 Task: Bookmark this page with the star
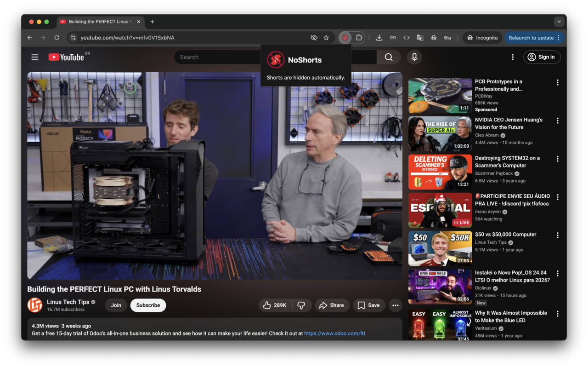click(326, 38)
